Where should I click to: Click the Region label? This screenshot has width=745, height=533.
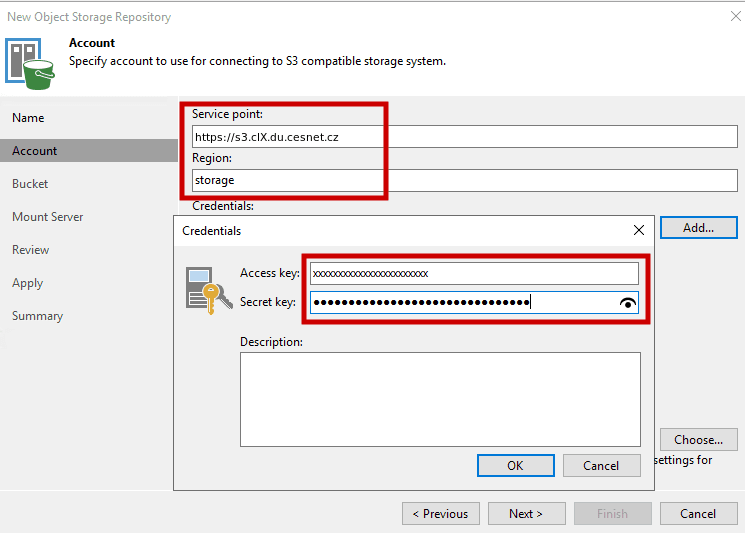pos(212,158)
